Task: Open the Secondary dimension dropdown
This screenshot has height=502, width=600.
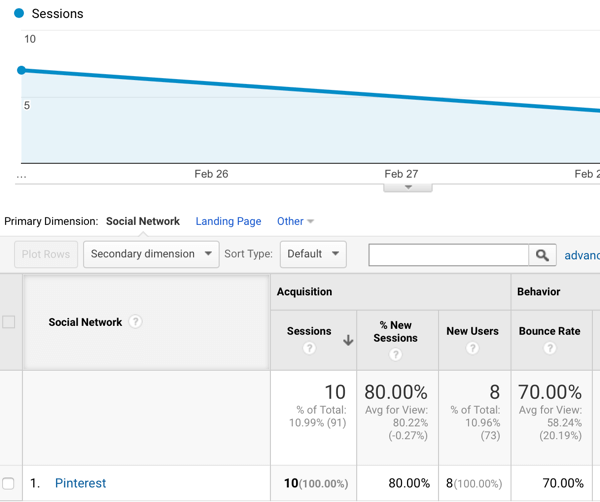Action: point(151,254)
